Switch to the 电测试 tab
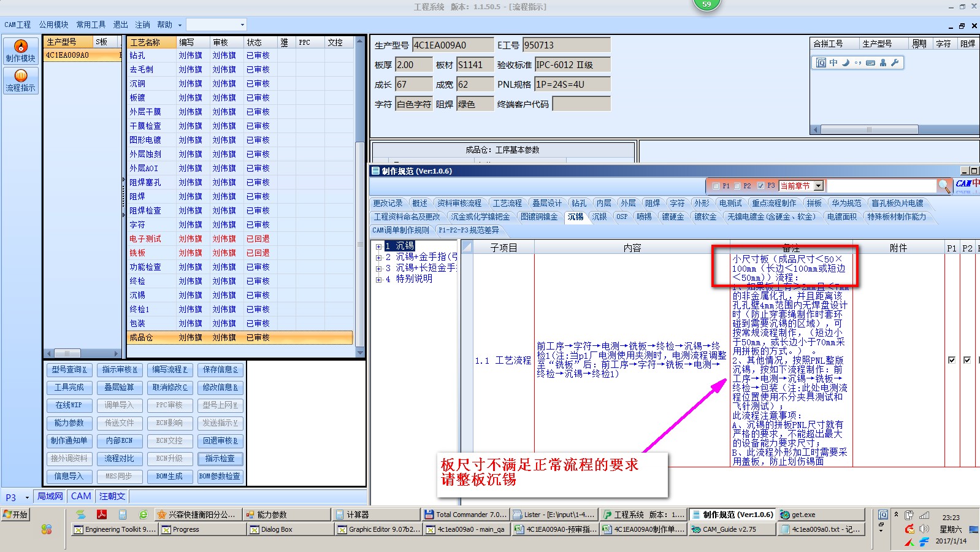The width and height of the screenshot is (980, 552). click(730, 203)
